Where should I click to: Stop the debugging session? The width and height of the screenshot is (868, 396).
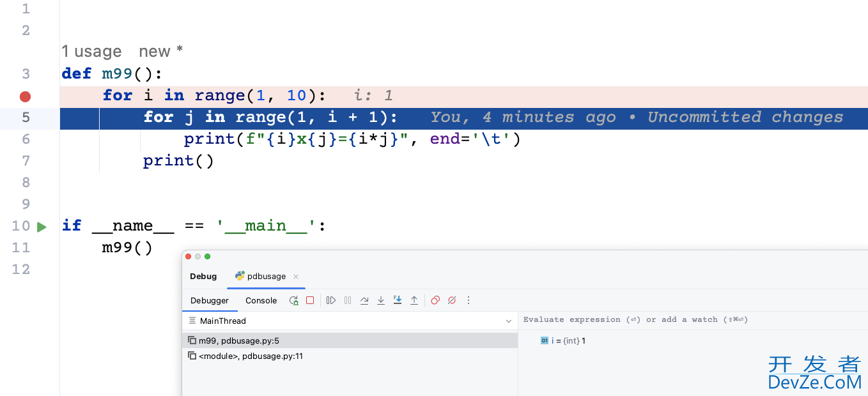(x=310, y=300)
